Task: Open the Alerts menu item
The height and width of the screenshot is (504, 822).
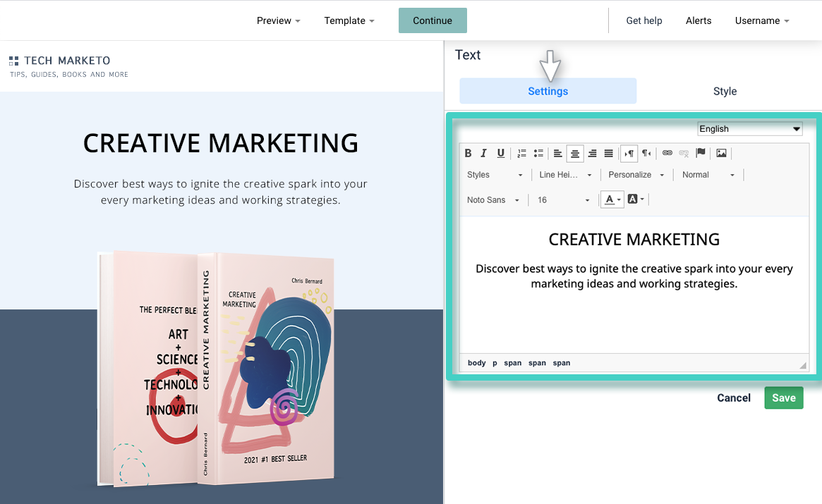Action: click(699, 20)
